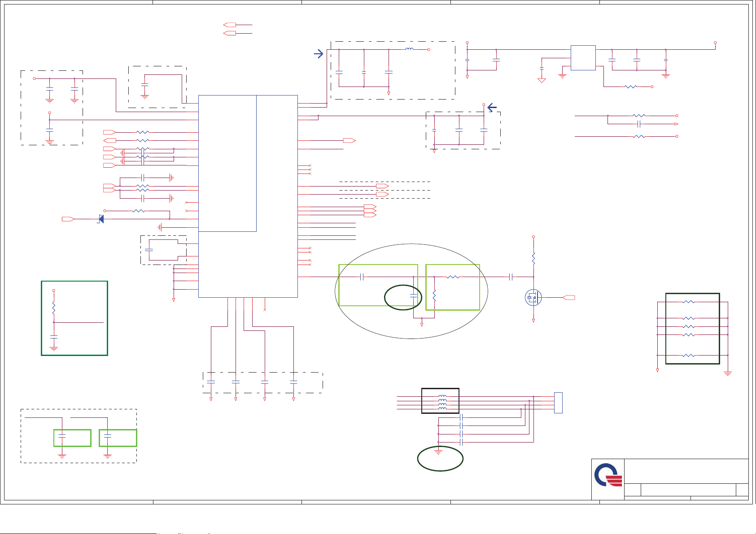Select the four-pin connector beside the choke

pyautogui.click(x=558, y=403)
